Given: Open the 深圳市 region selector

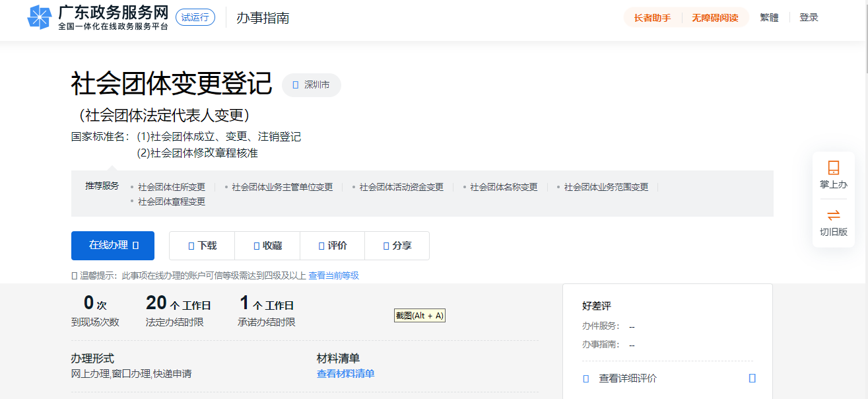Looking at the screenshot, I should pyautogui.click(x=312, y=85).
